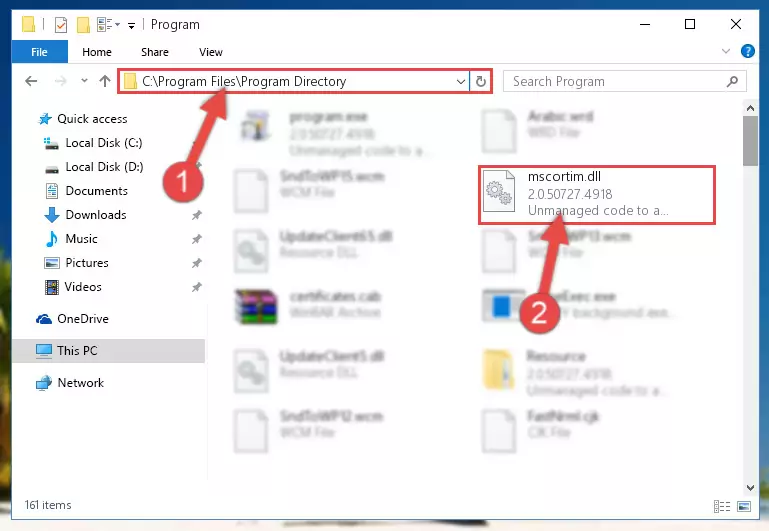Switch to the Home ribbon tab
This screenshot has width=769, height=531.
tap(97, 52)
